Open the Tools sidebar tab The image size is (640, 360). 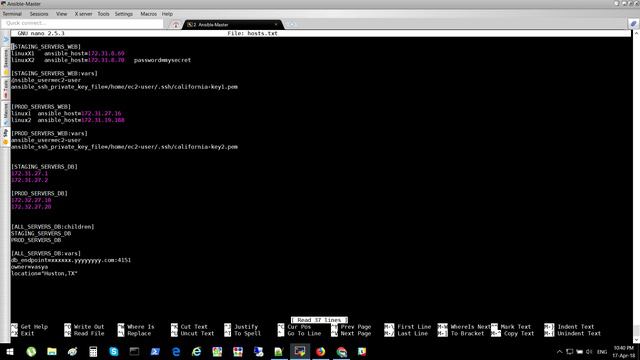click(6, 89)
